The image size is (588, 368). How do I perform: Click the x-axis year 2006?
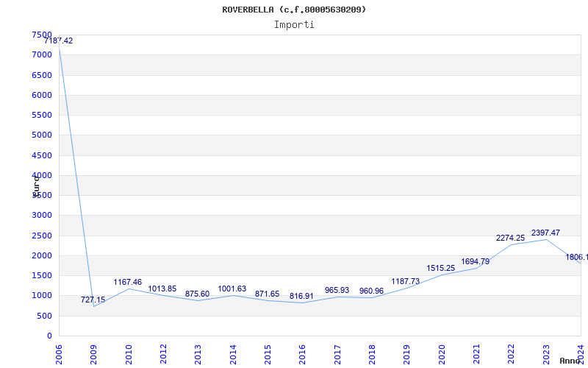point(59,355)
